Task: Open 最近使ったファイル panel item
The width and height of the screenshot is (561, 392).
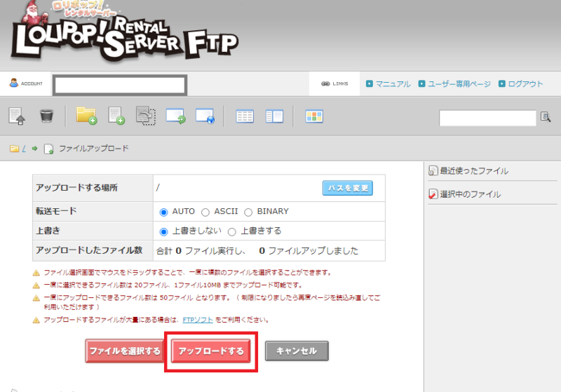Action: click(473, 171)
